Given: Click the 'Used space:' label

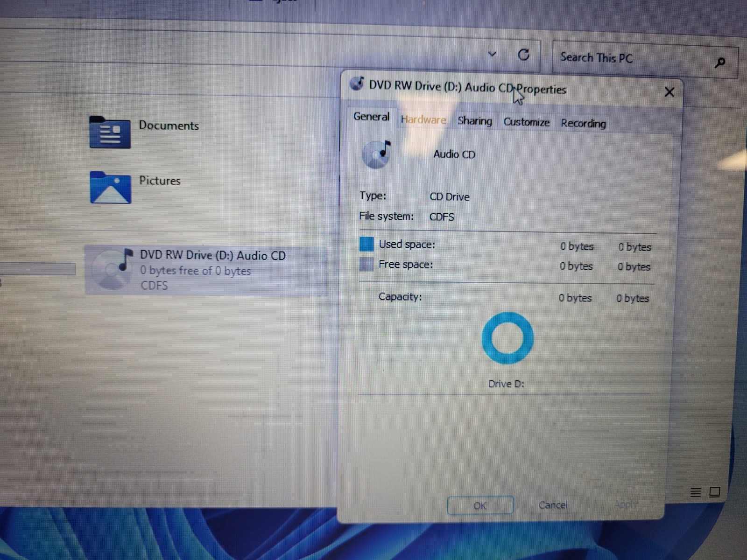Looking at the screenshot, I should click(407, 244).
